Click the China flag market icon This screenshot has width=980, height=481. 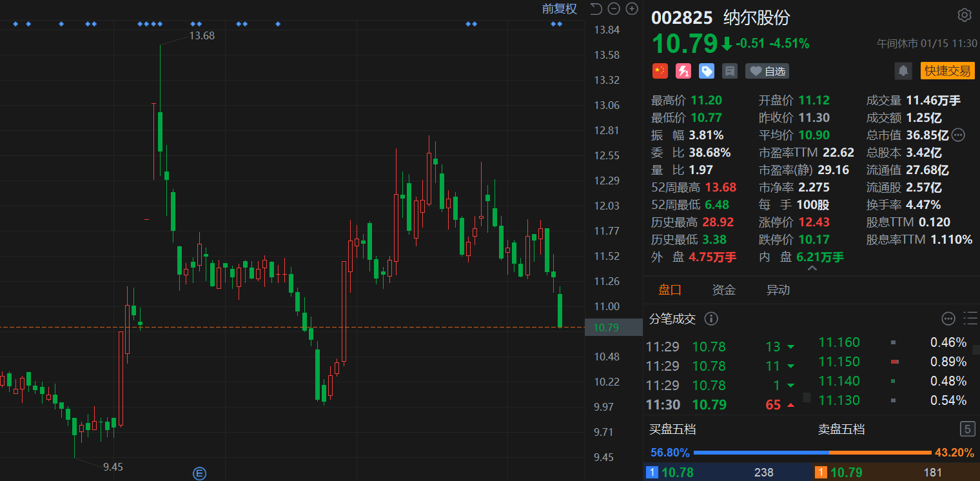(660, 71)
